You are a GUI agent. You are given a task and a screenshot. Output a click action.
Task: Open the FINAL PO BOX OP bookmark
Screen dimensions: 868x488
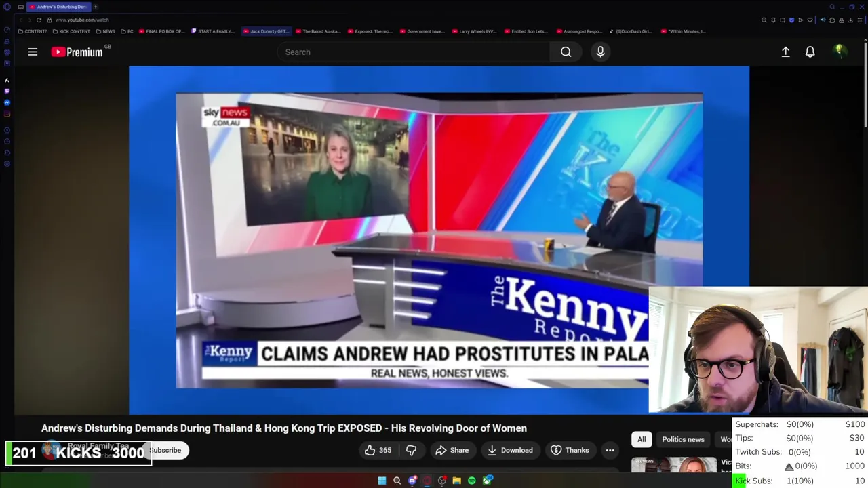(x=161, y=31)
